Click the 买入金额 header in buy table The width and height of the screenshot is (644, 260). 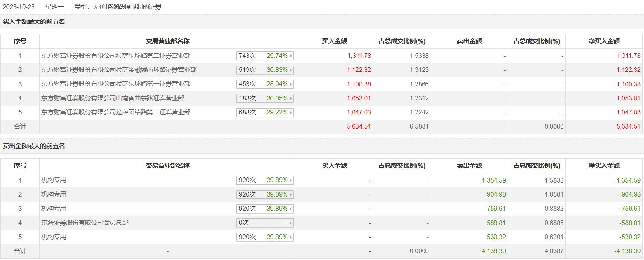click(x=334, y=41)
